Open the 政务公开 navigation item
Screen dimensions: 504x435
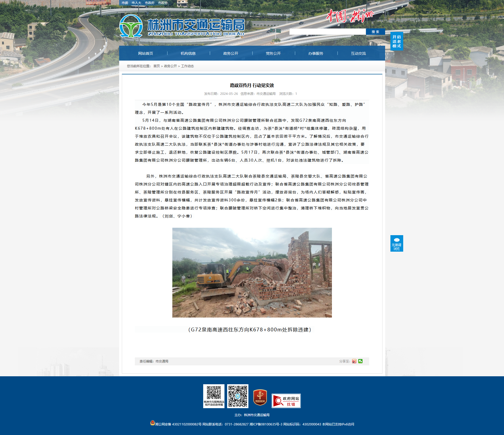pyautogui.click(x=231, y=53)
